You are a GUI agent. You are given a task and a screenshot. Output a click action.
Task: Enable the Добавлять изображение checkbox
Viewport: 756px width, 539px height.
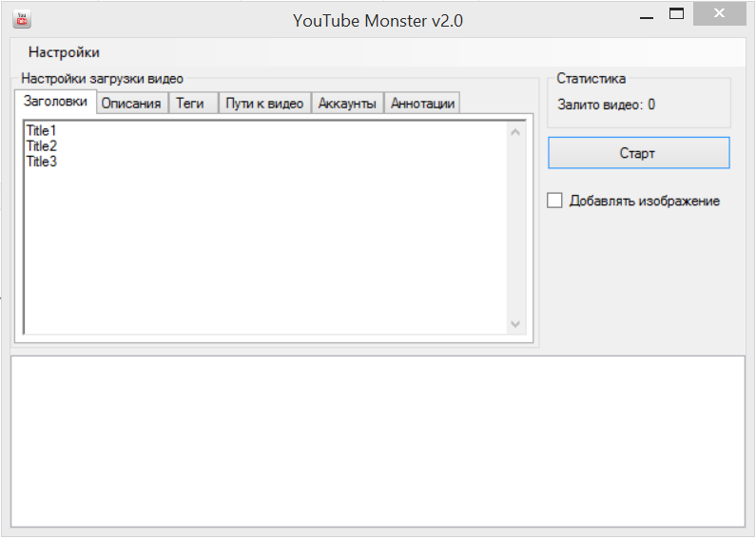[x=554, y=201]
